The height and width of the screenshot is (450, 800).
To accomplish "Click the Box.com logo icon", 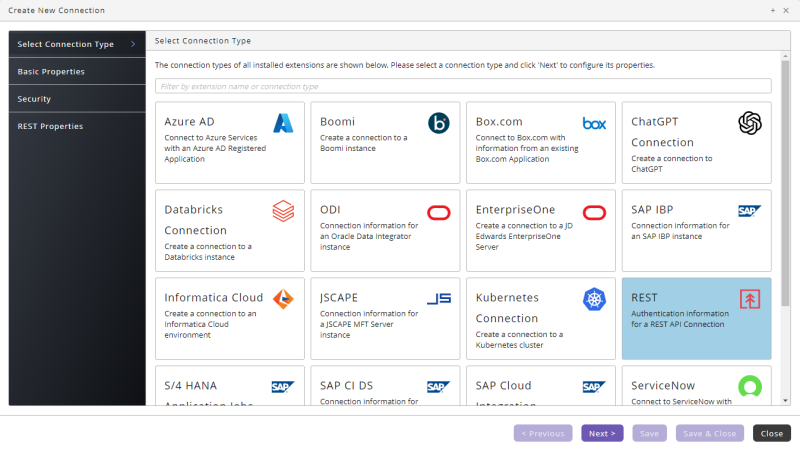I will pyautogui.click(x=594, y=123).
